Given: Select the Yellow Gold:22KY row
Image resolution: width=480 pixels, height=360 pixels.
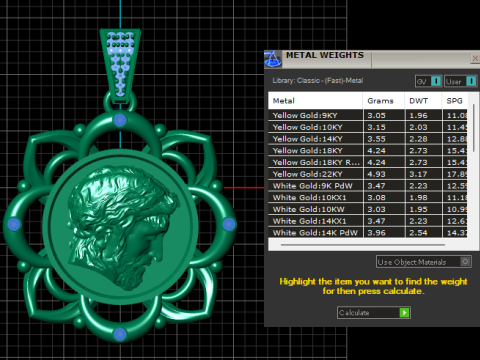Looking at the screenshot, I should 368,174.
